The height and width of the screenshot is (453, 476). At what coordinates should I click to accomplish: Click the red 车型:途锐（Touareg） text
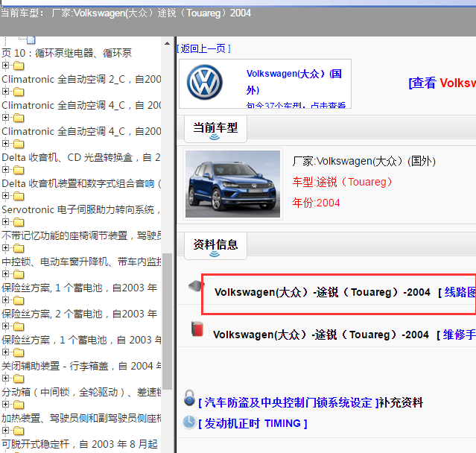coord(343,183)
